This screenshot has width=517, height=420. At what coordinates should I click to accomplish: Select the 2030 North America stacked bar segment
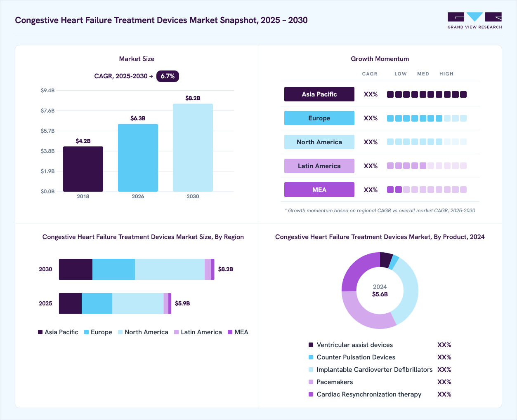pos(170,269)
